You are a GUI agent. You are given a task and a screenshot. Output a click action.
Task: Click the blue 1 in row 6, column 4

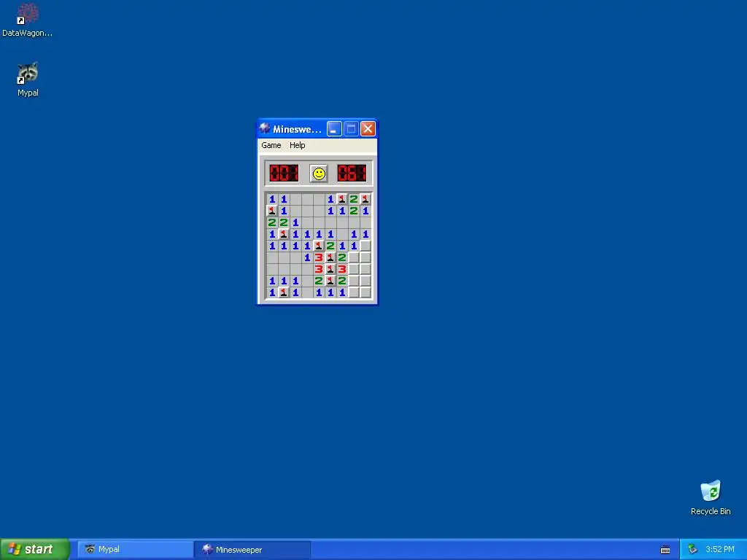(x=307, y=257)
